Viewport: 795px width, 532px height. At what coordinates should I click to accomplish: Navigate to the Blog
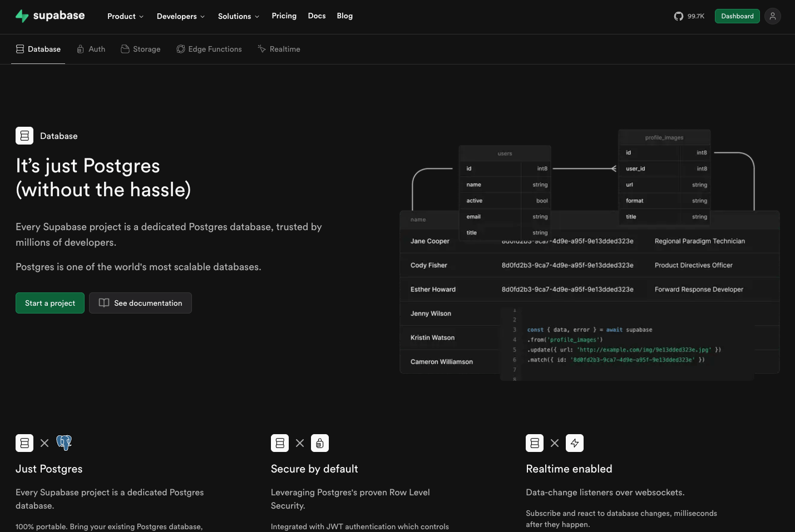pyautogui.click(x=344, y=16)
